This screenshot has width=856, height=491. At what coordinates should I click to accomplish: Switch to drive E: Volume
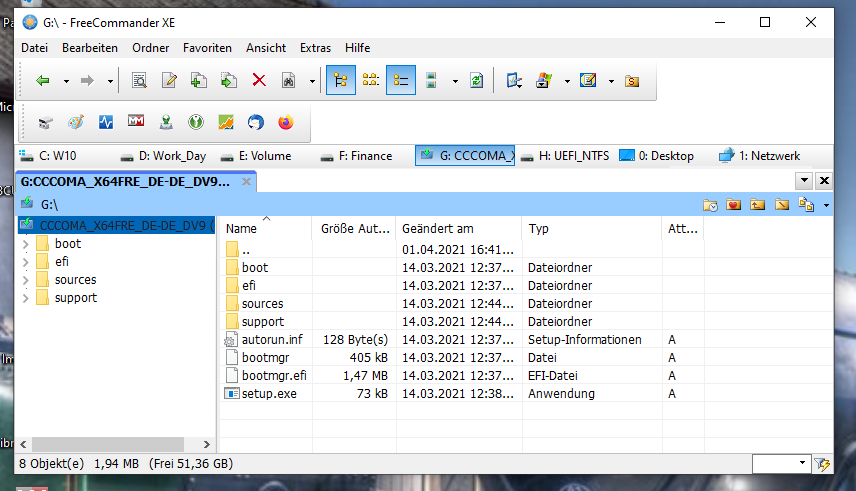255,156
